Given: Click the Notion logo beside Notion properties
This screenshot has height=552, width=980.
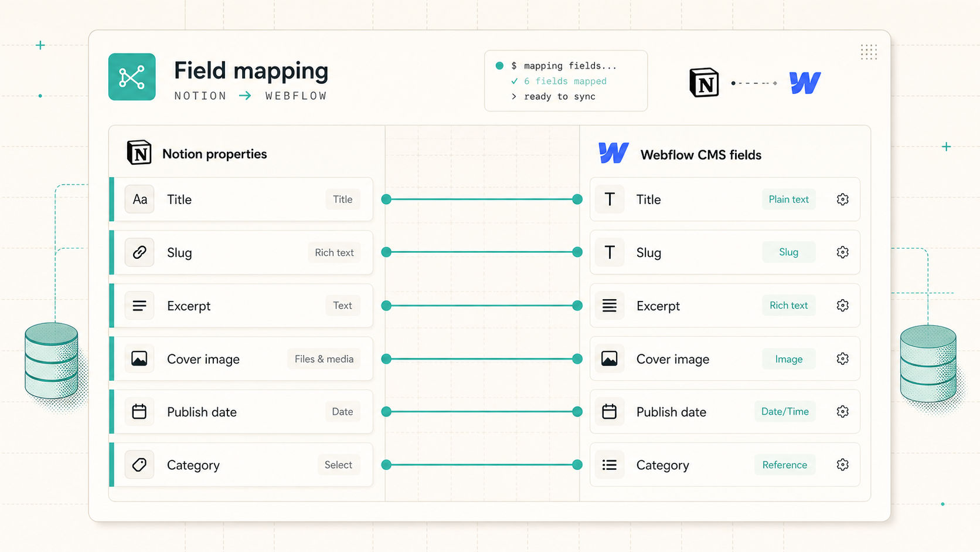Looking at the screenshot, I should [x=139, y=153].
